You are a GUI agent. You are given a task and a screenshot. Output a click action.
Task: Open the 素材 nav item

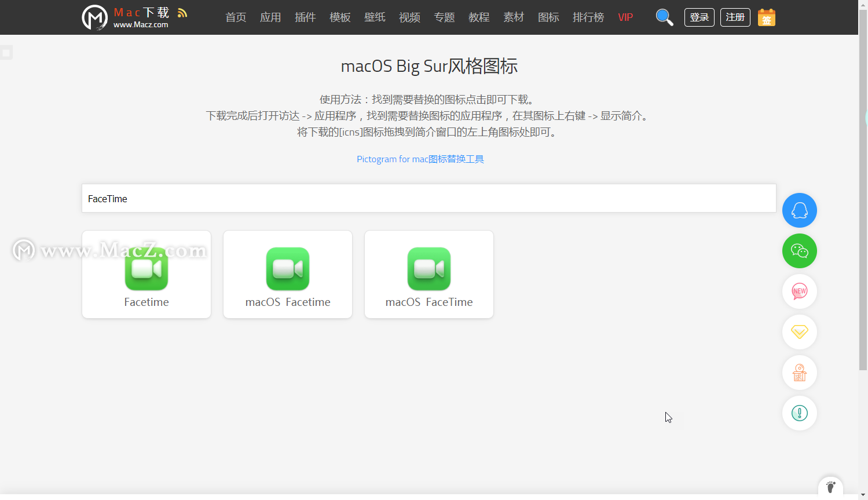click(514, 17)
